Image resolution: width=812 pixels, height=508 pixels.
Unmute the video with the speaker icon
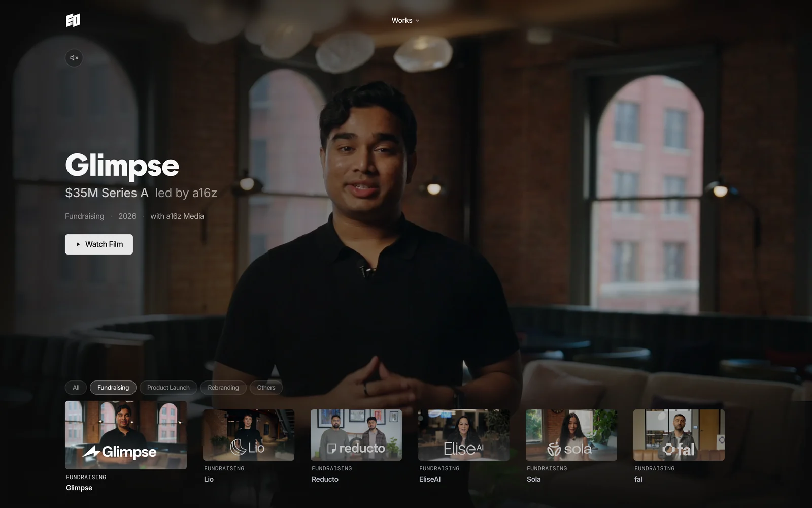(74, 58)
